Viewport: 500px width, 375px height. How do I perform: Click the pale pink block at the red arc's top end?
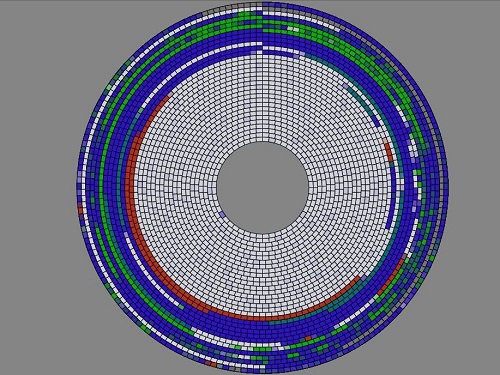tap(170, 95)
